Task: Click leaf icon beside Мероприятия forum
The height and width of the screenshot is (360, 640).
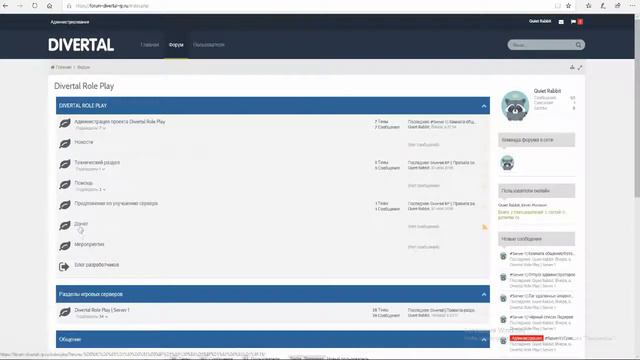Action: pos(64,246)
